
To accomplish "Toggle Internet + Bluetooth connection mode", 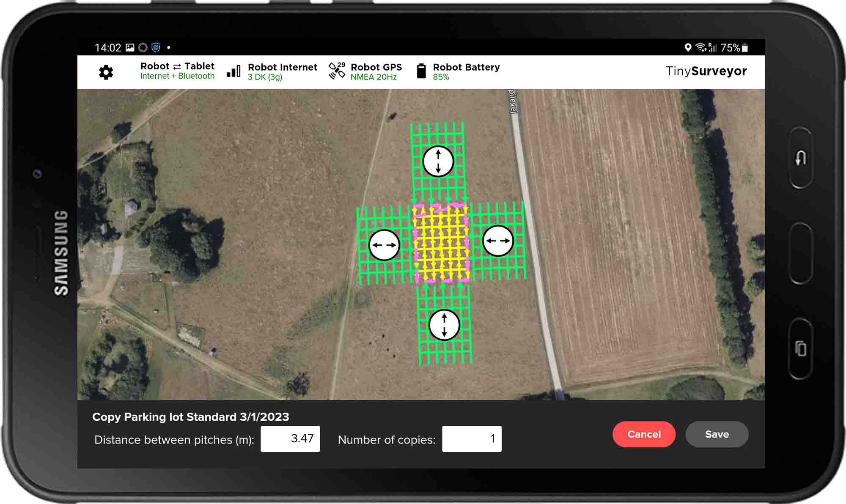I will (177, 77).
